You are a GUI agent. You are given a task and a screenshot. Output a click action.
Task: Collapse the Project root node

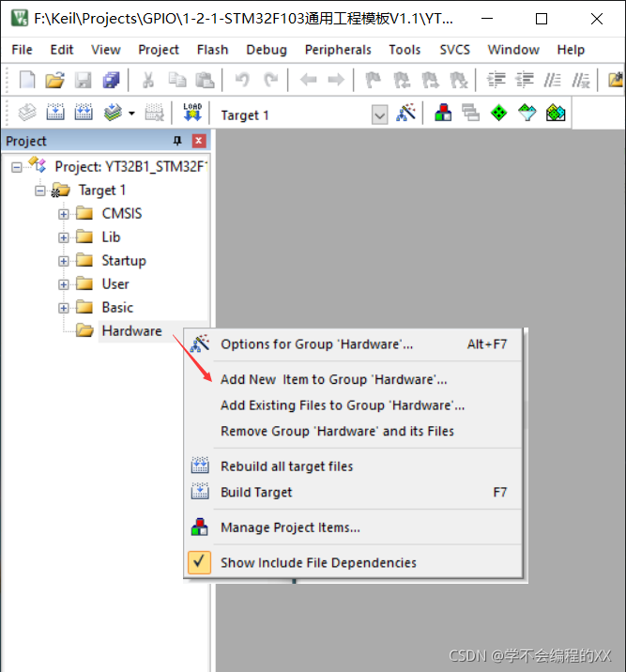click(x=17, y=167)
